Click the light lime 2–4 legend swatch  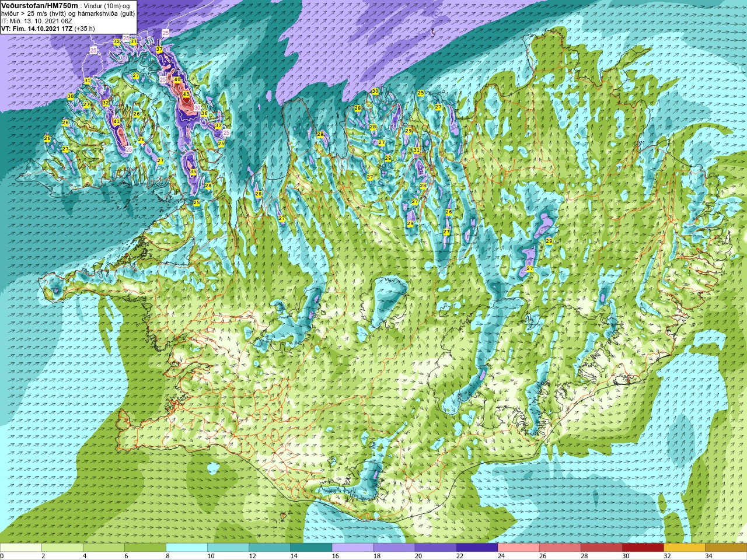coord(62,548)
